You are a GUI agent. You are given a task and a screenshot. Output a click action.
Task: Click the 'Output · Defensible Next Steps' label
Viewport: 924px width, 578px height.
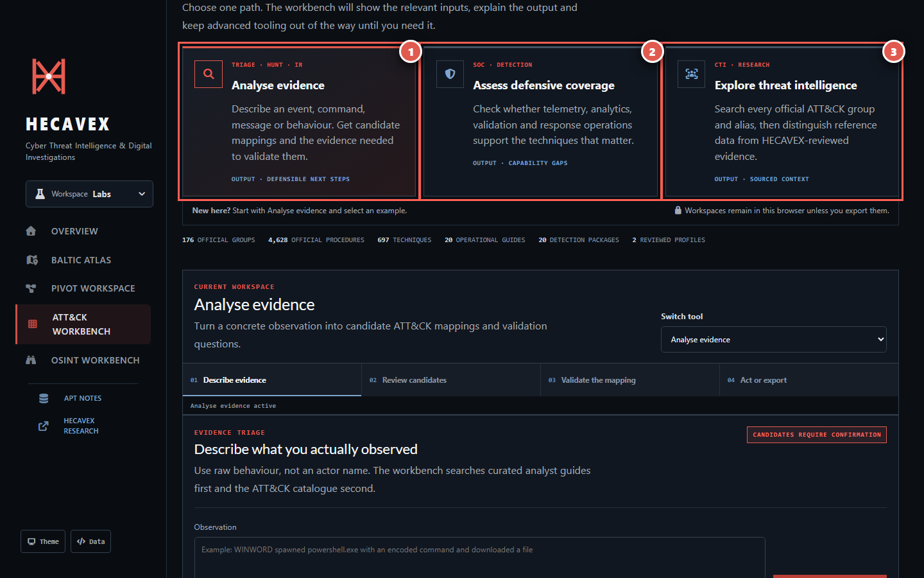pos(291,179)
